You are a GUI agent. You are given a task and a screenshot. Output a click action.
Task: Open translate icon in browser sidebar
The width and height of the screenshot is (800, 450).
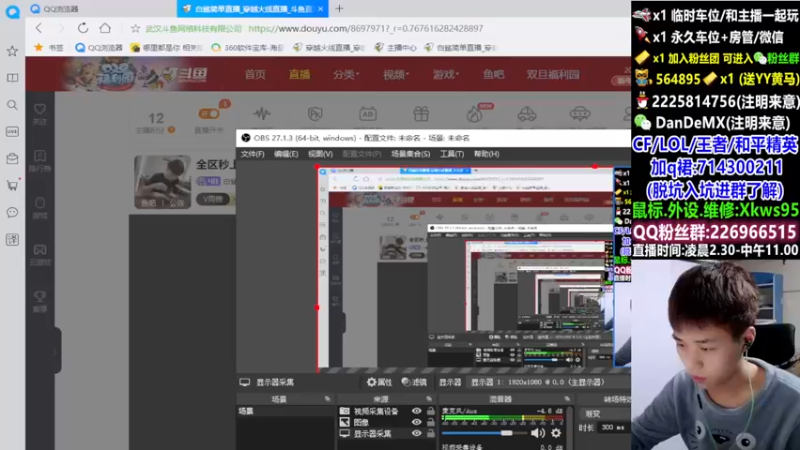pyautogui.click(x=12, y=239)
